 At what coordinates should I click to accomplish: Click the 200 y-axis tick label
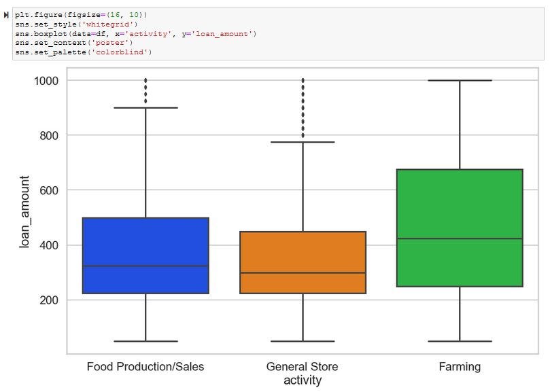coord(49,300)
